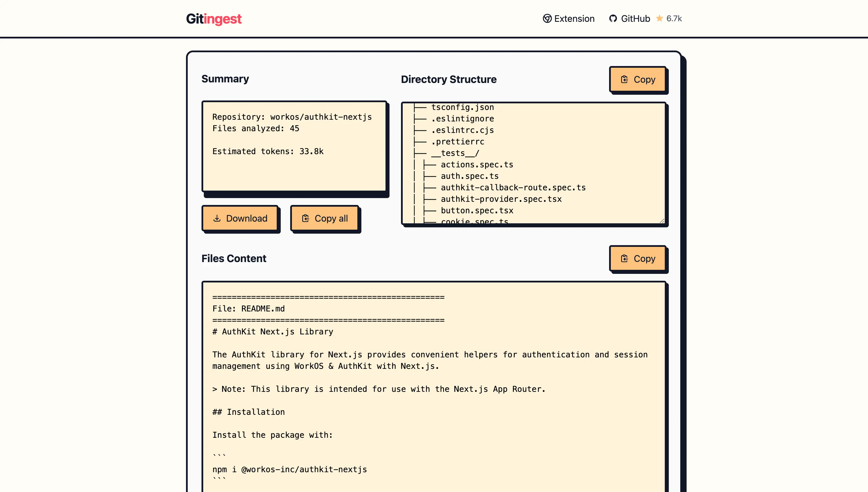Click the GitHub octocat icon
Screen dimensions: 868x492
coord(613,19)
